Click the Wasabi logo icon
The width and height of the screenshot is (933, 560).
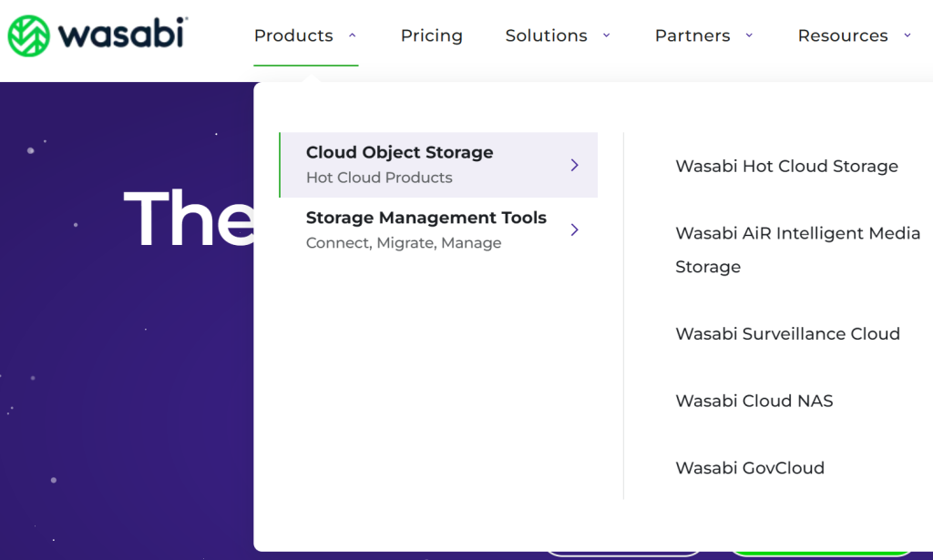[28, 36]
